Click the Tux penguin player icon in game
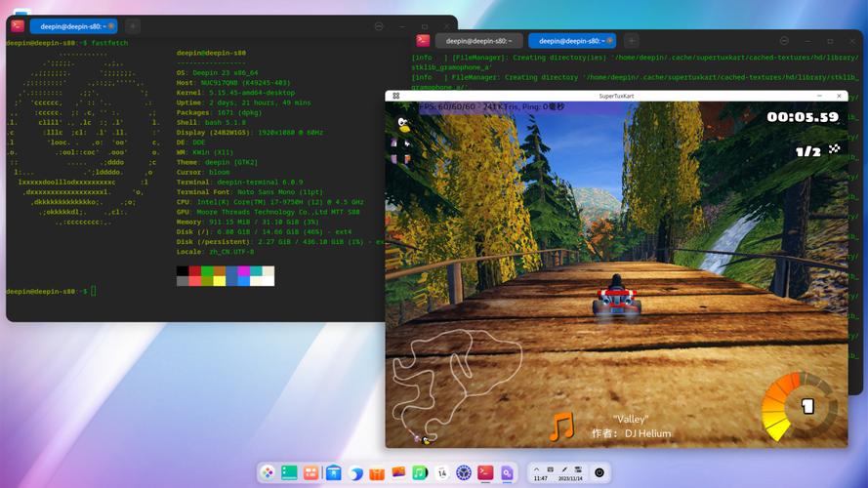 tap(404, 125)
